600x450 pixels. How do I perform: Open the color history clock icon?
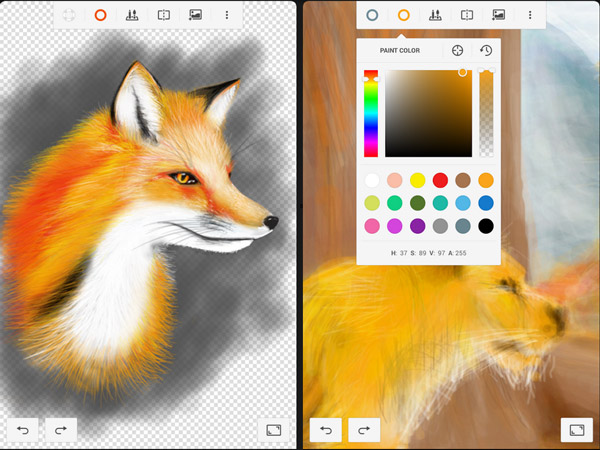pyautogui.click(x=486, y=50)
